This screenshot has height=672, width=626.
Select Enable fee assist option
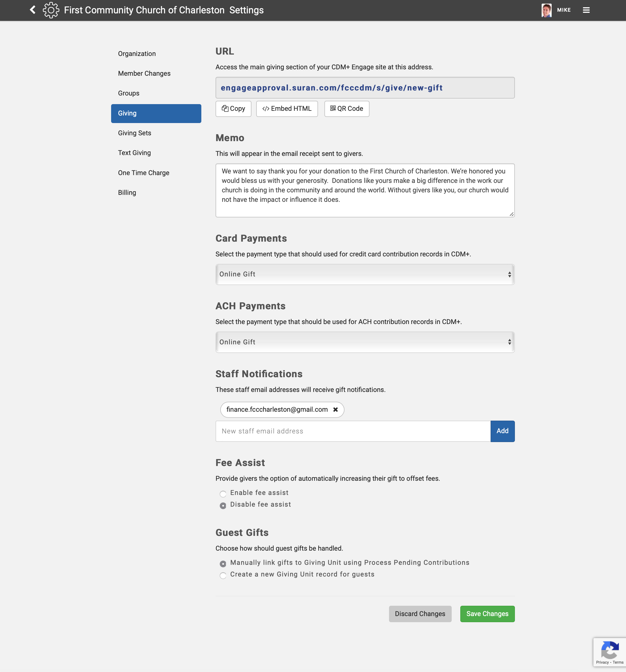click(x=223, y=494)
